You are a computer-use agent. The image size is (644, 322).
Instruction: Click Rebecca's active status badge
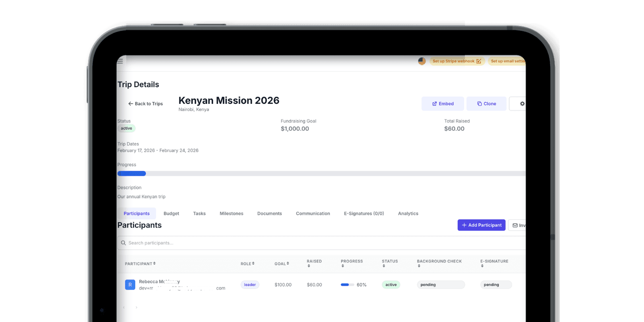click(x=391, y=285)
